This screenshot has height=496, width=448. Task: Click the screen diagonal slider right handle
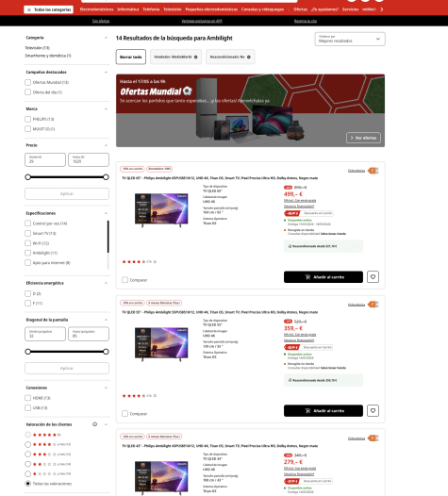point(106,352)
